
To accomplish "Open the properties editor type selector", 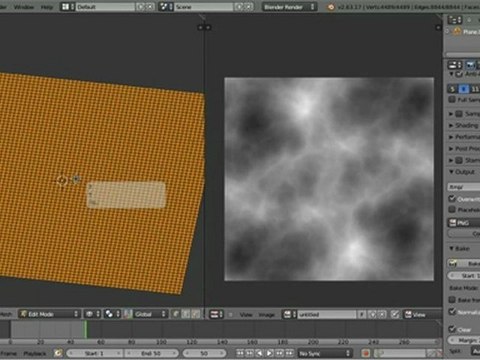I will pyautogui.click(x=455, y=65).
